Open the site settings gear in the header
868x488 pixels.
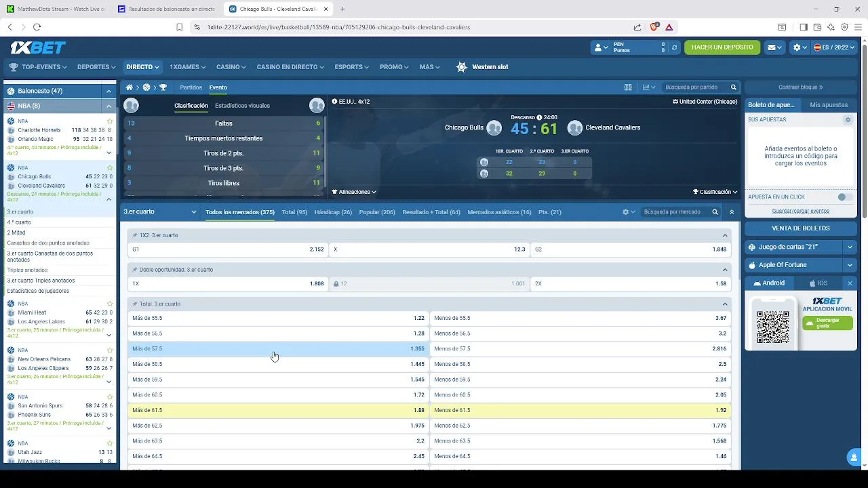pyautogui.click(x=800, y=47)
